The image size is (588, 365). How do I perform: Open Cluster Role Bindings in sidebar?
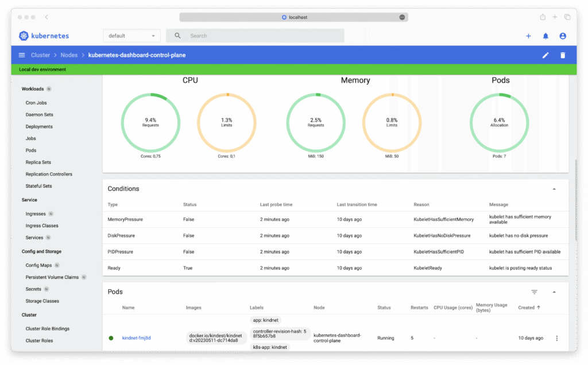point(48,329)
